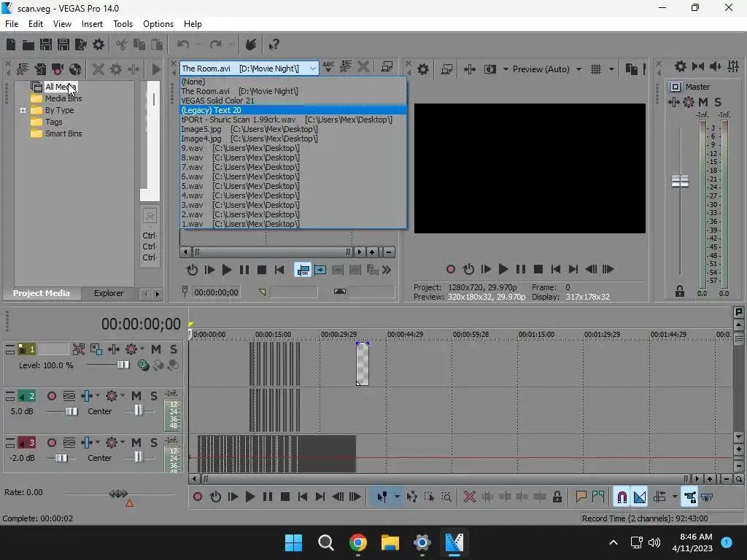
Task: Open the editing tool dropdown arrow
Action: pos(397,497)
